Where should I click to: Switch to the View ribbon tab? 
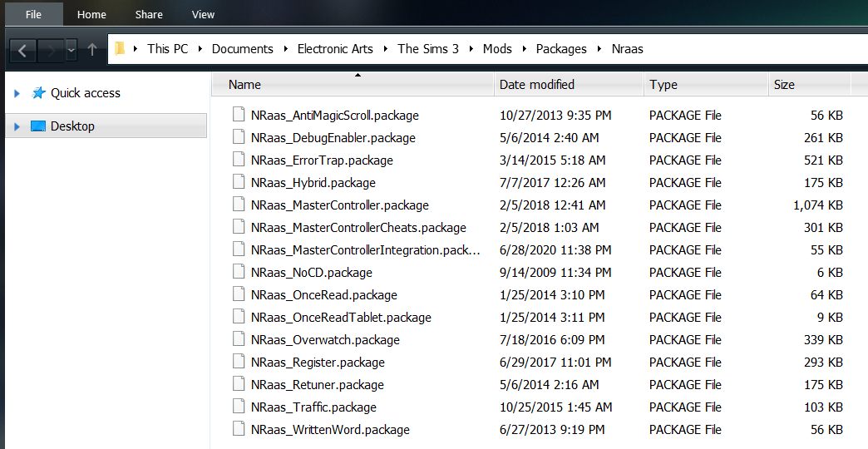(x=203, y=14)
